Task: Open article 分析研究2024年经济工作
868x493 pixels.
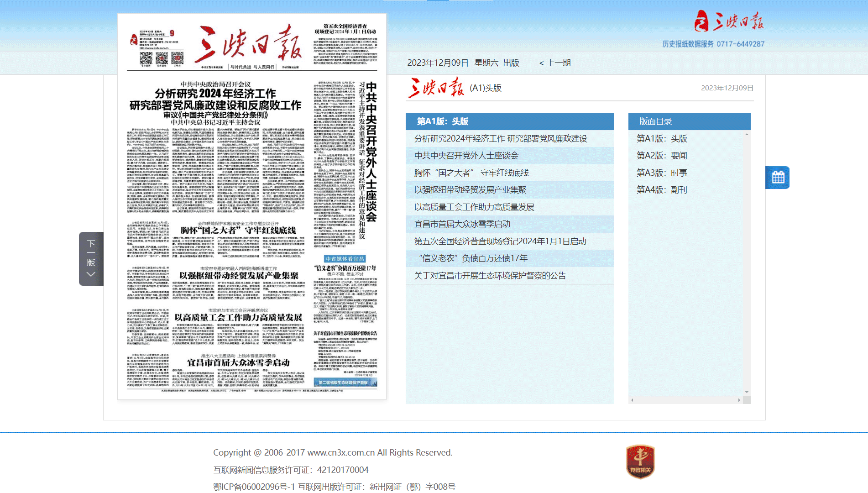Action: point(501,139)
